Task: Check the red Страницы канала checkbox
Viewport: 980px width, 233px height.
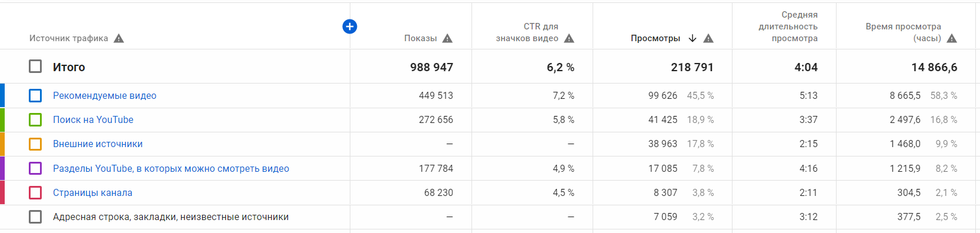Action: (35, 192)
